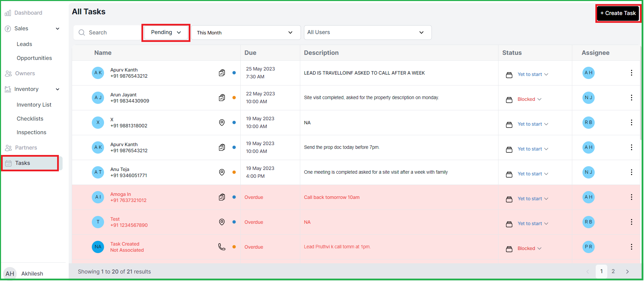The width and height of the screenshot is (644, 281).
Task: Change Yet to start status for 25 May task
Action: click(533, 74)
